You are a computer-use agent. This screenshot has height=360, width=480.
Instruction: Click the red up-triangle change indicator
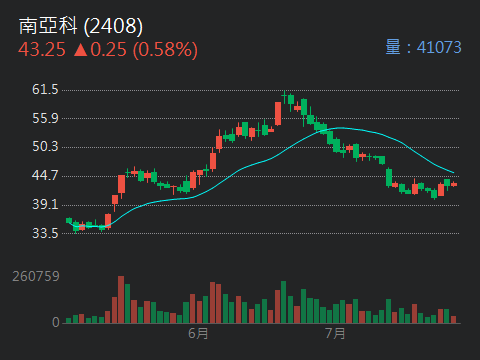[x=81, y=50]
